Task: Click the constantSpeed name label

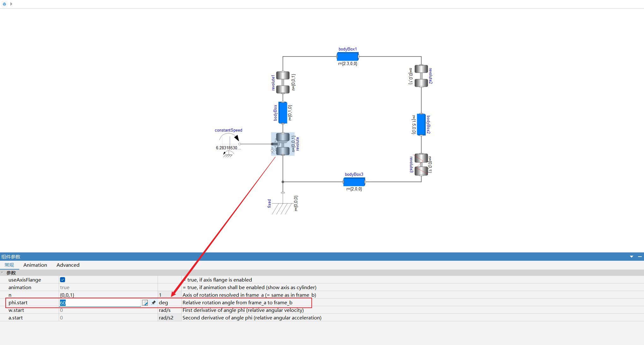Action: 228,130
